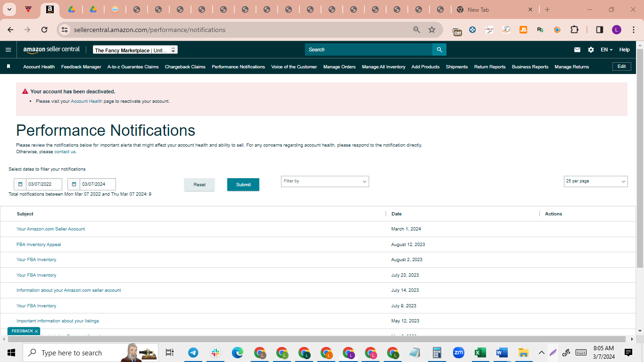
Task: Click the teal search magnifier button
Action: coord(439,49)
